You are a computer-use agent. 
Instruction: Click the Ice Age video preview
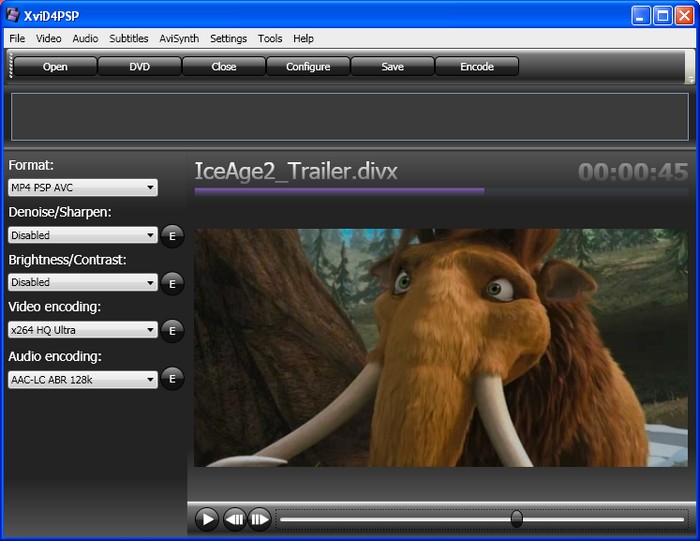pos(441,347)
